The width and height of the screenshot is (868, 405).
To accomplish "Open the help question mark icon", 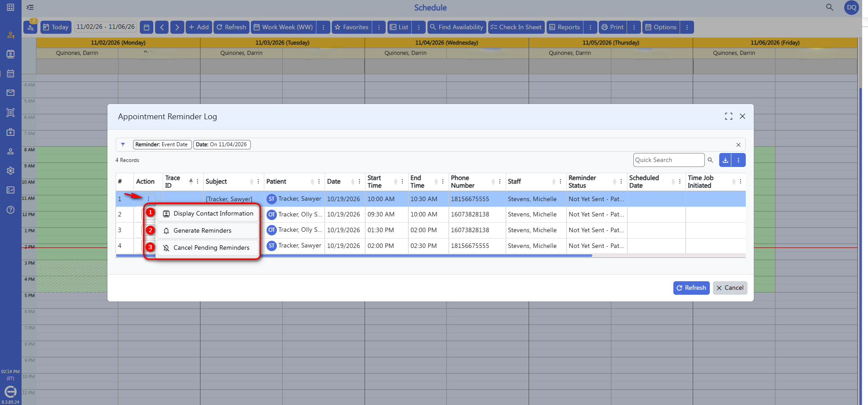I will [10, 210].
